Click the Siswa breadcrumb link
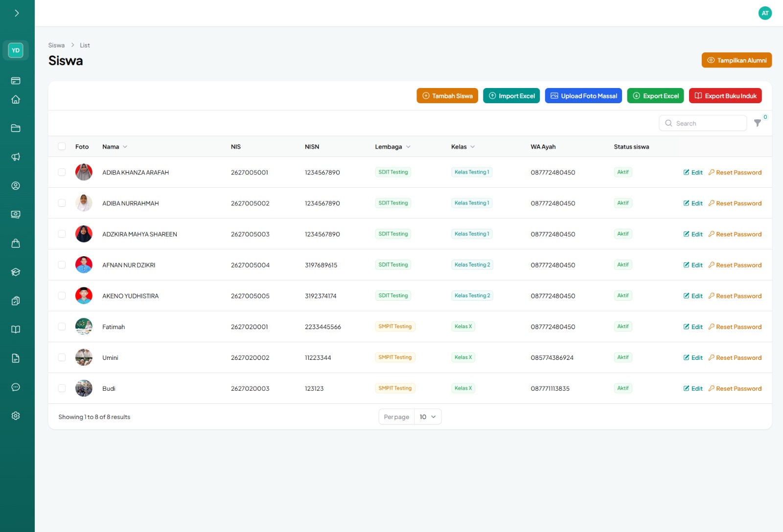Viewport: 783px width, 532px height. [56, 45]
